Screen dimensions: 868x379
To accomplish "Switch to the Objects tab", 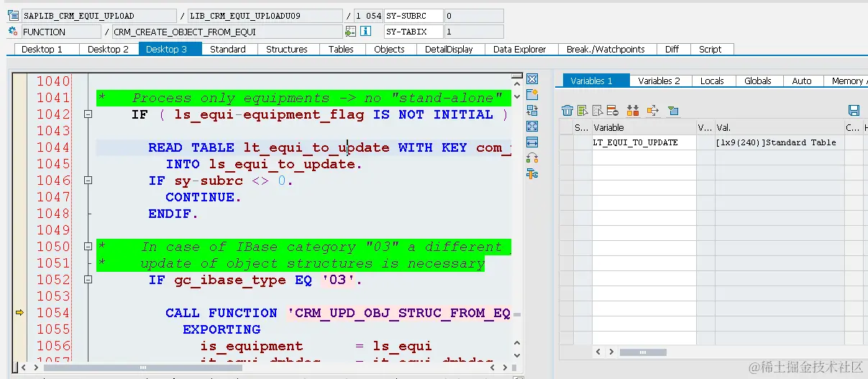I will (390, 49).
